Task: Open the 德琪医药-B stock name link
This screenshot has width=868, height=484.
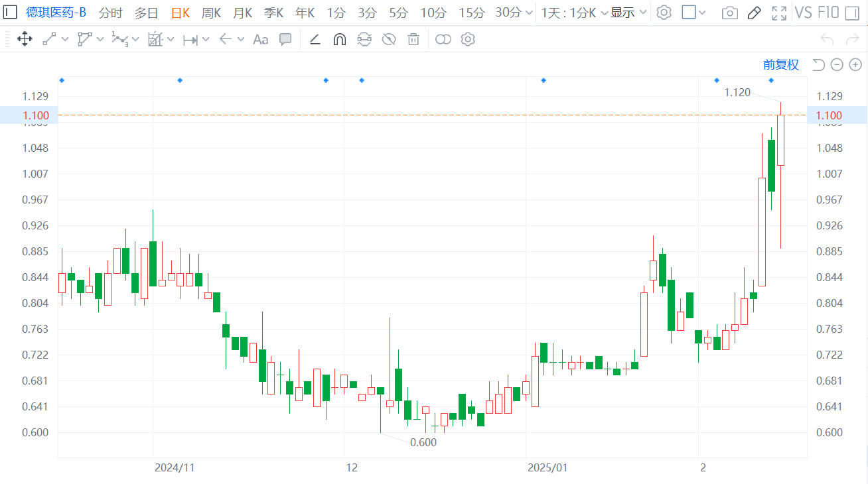Action: [x=56, y=12]
